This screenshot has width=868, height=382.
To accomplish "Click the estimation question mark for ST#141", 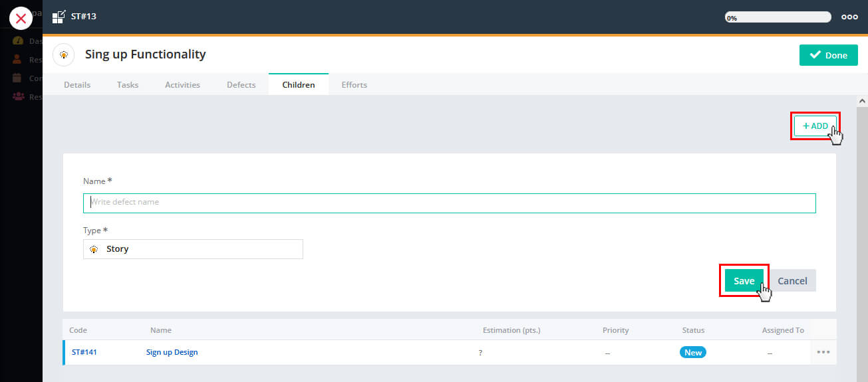I will point(480,353).
